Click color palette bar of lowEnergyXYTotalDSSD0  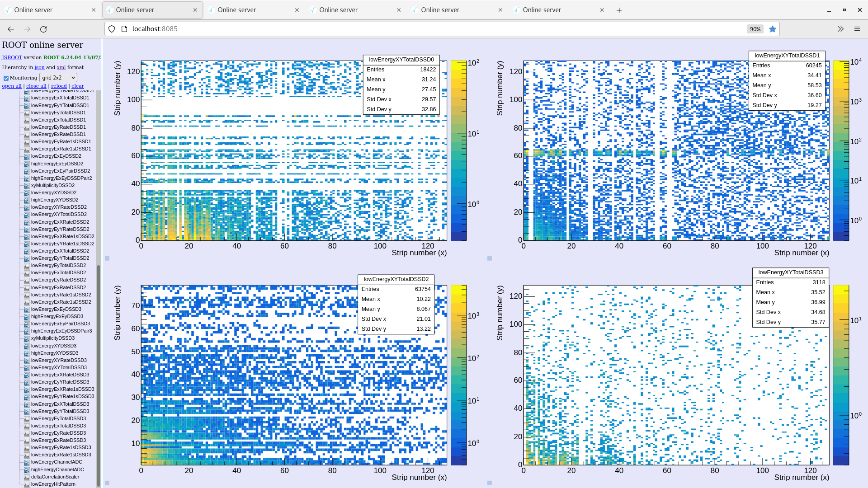click(x=458, y=150)
